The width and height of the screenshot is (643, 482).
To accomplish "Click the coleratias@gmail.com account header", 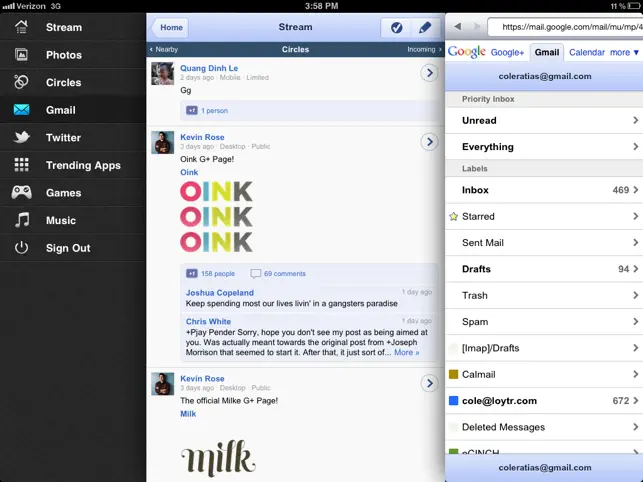I will coord(545,76).
